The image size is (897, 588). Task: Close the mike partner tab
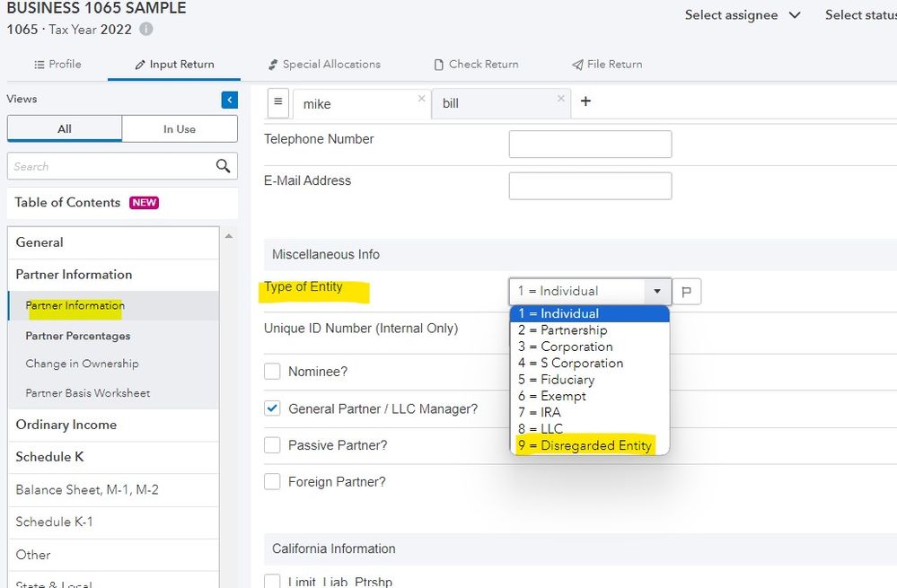click(421, 99)
